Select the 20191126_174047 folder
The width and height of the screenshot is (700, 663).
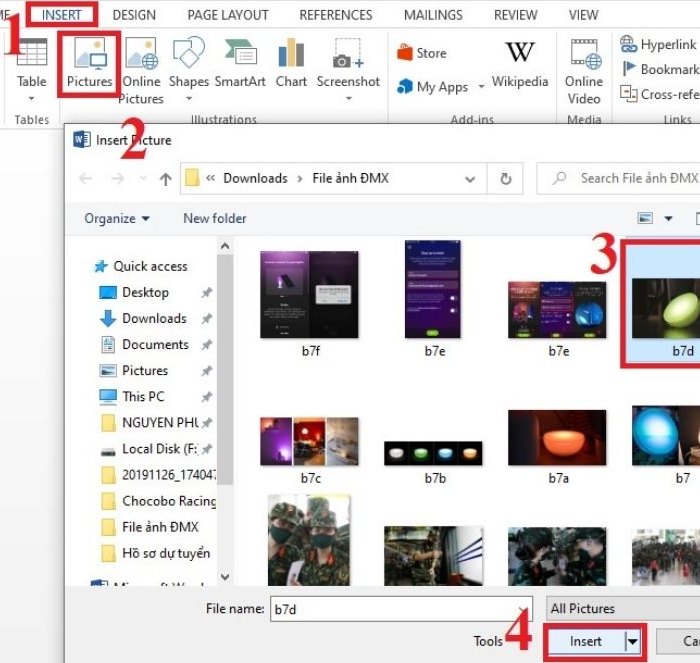(x=159, y=475)
